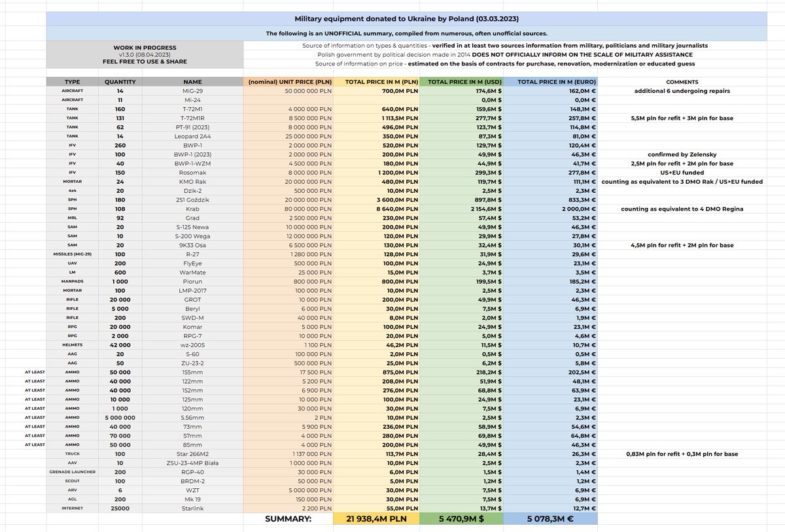
Task: Click the TOTAL PRICE IN M (EURO) header
Action: tap(550, 82)
